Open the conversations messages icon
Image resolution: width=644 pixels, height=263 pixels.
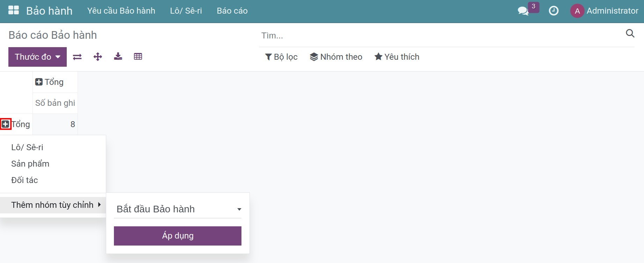coord(523,11)
